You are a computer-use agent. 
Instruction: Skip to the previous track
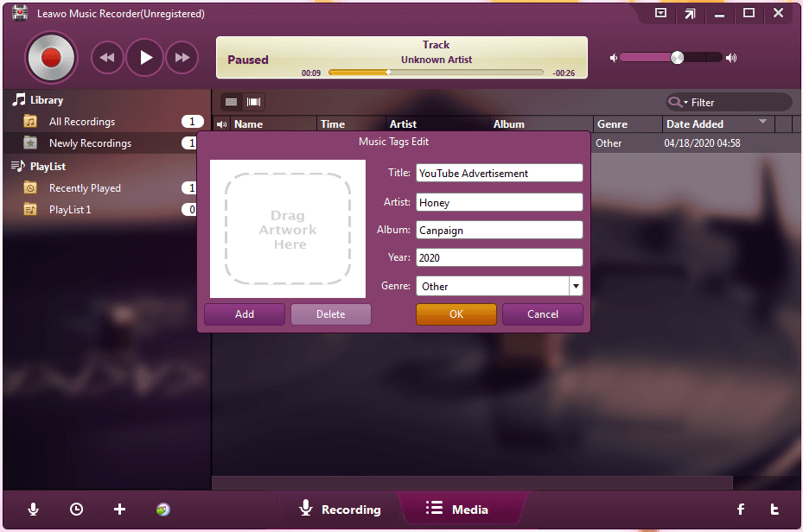[107, 58]
